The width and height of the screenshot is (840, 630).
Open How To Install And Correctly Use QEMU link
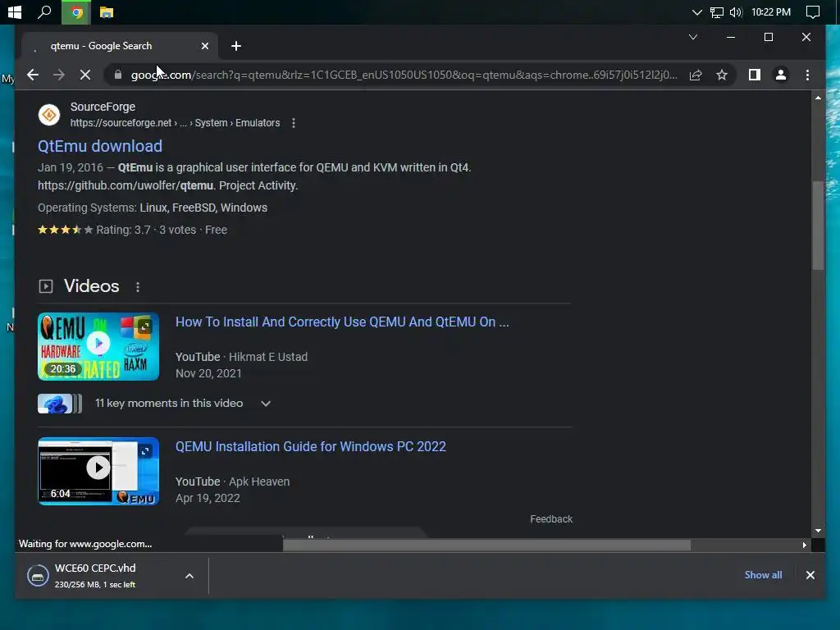(x=342, y=322)
